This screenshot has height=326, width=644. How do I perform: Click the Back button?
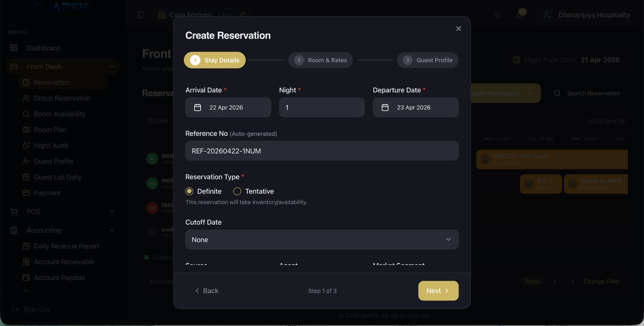point(207,291)
